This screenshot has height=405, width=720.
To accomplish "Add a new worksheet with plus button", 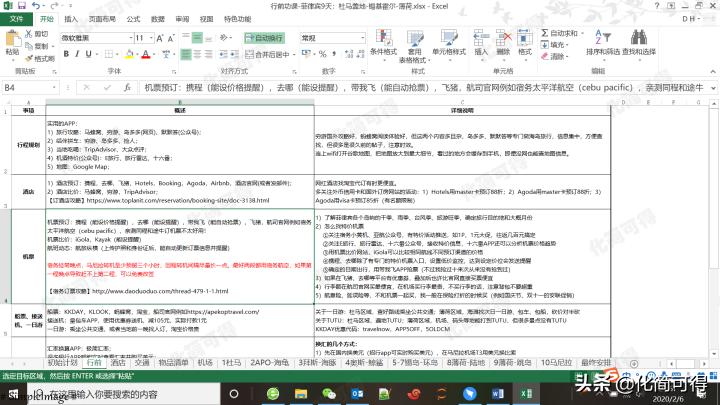I will [634, 363].
